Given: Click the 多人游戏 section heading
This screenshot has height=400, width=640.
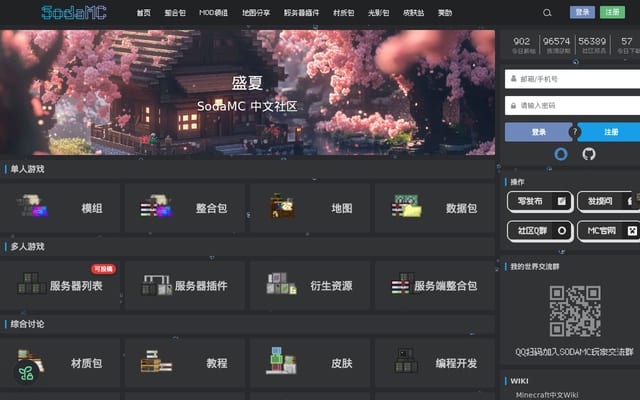Looking at the screenshot, I should [27, 247].
